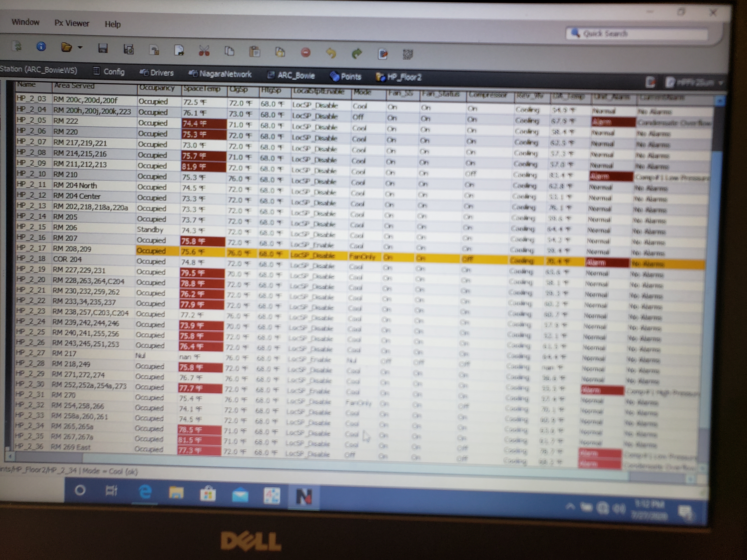Screen dimensions: 747x560
Task: Click the Save icon in toolbar
Action: click(x=103, y=49)
